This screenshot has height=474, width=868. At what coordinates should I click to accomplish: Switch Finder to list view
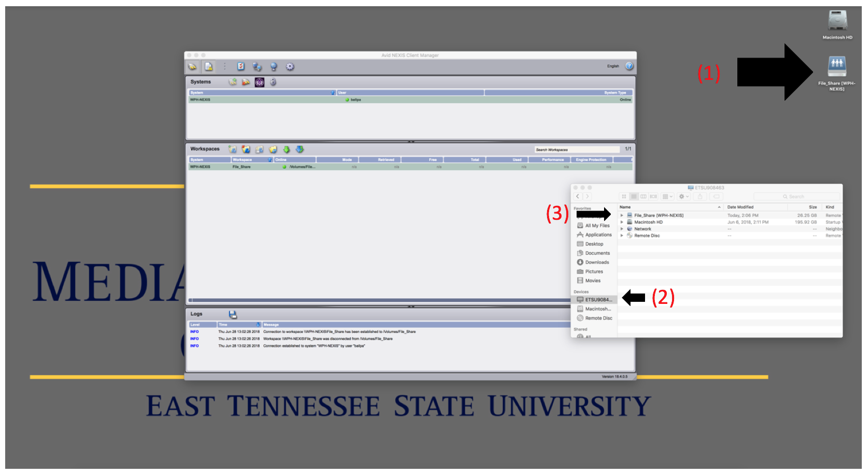(634, 197)
